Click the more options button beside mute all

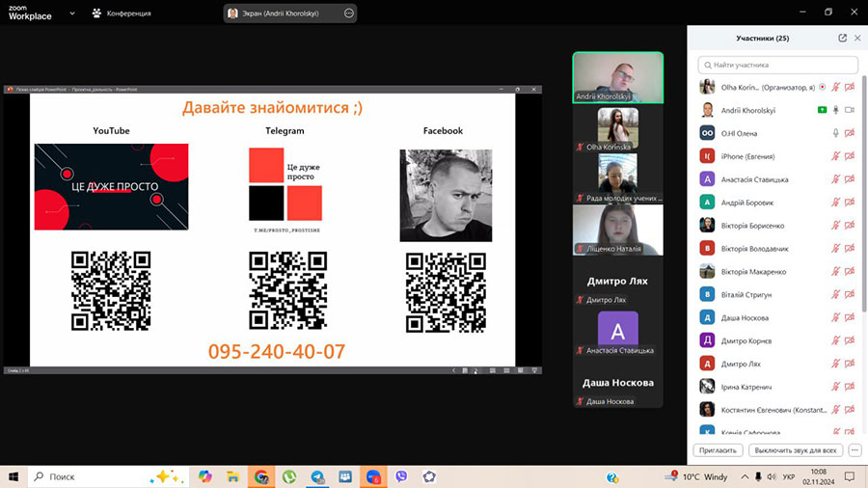[855, 450]
